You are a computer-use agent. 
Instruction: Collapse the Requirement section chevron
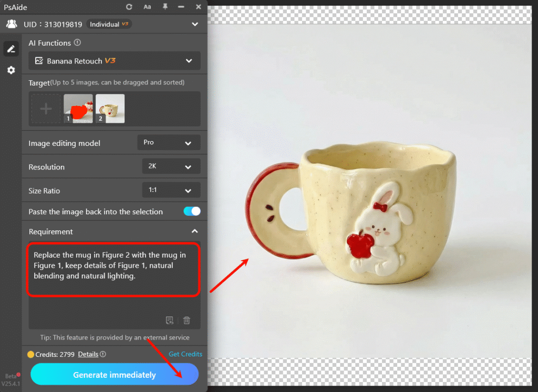click(194, 231)
